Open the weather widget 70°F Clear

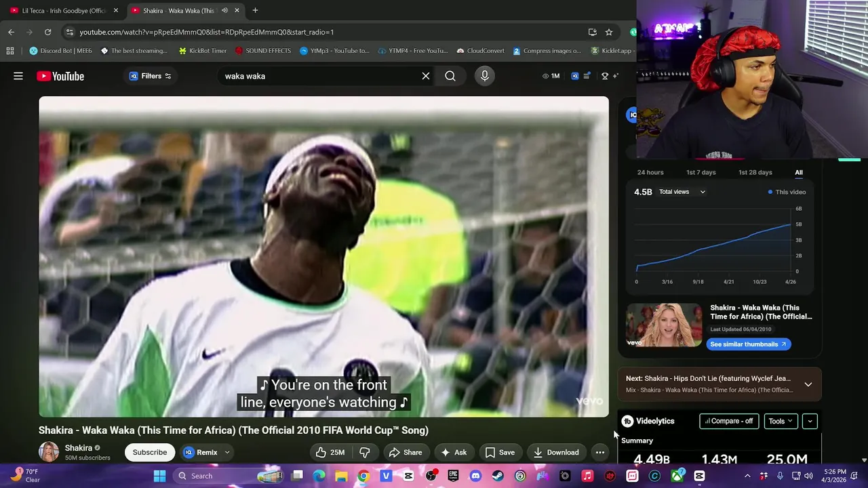[x=24, y=476]
